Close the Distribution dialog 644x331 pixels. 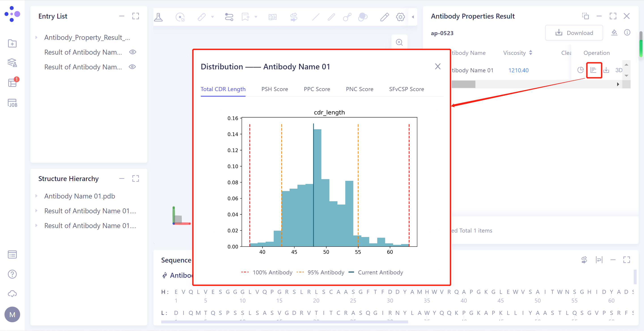438,66
